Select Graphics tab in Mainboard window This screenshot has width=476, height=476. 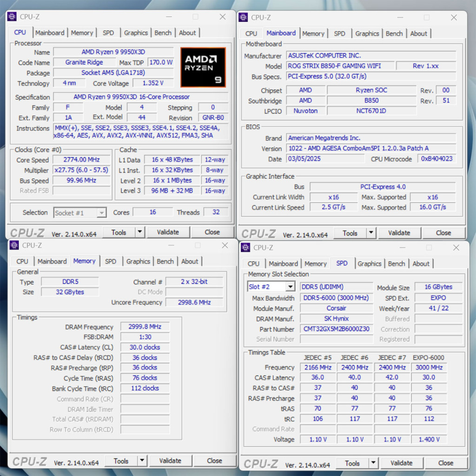click(x=367, y=33)
